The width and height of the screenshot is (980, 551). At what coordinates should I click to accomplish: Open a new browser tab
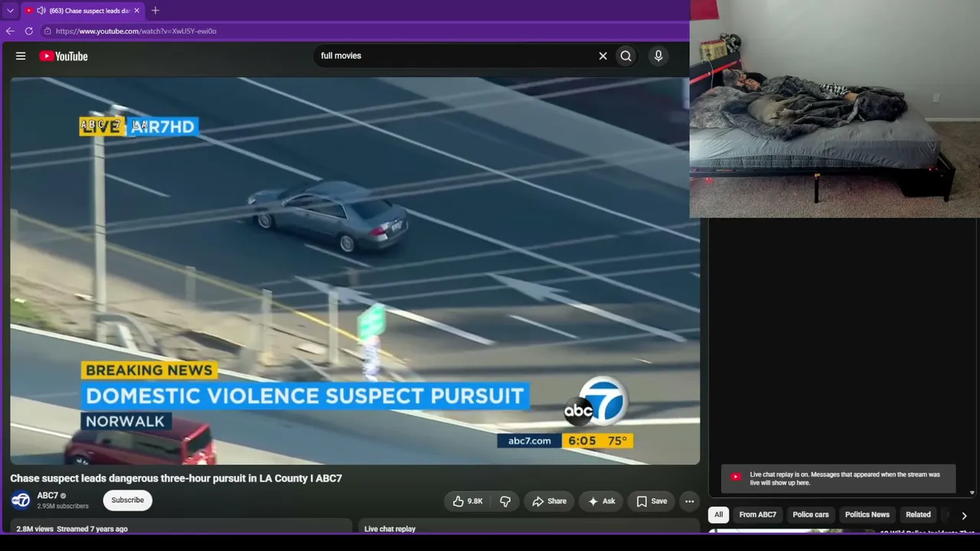[155, 11]
